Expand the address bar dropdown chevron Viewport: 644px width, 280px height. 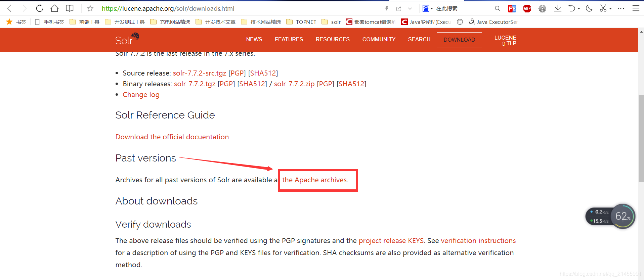(410, 8)
